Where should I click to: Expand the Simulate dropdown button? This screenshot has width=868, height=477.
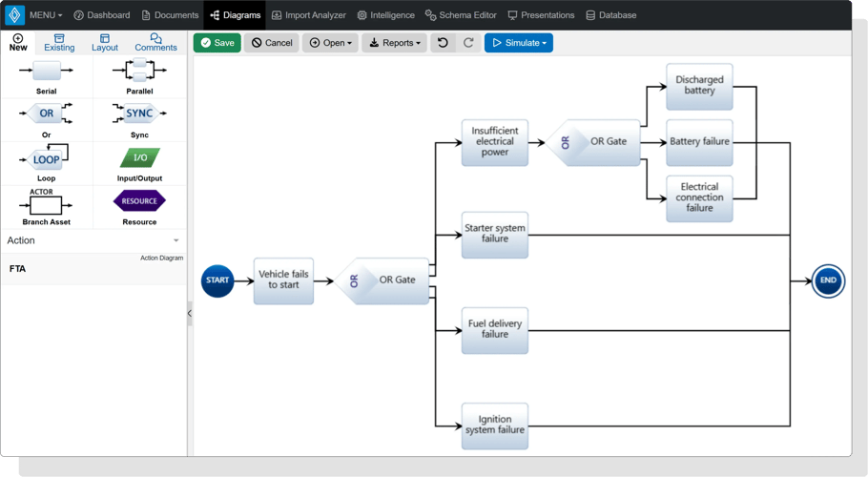519,43
